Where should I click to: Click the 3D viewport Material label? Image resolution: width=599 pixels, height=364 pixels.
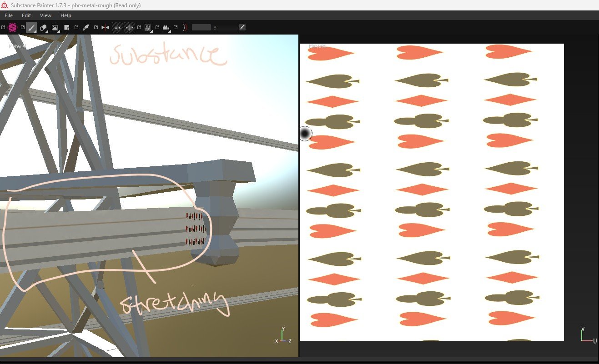17,46
